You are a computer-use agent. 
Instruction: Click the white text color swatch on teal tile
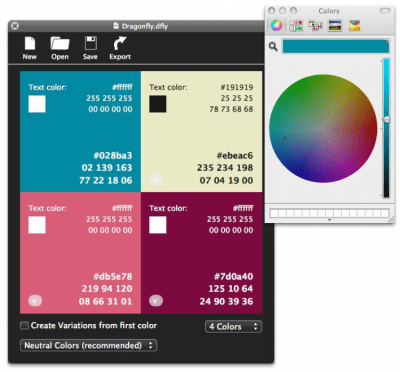[37, 104]
